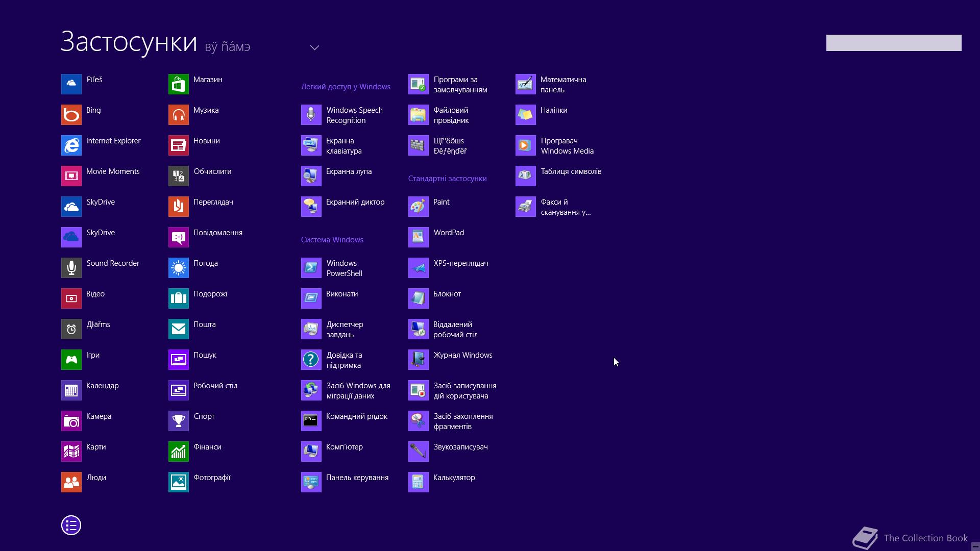Select the 'Робочий стіл' label
The height and width of the screenshot is (551, 980).
215,386
